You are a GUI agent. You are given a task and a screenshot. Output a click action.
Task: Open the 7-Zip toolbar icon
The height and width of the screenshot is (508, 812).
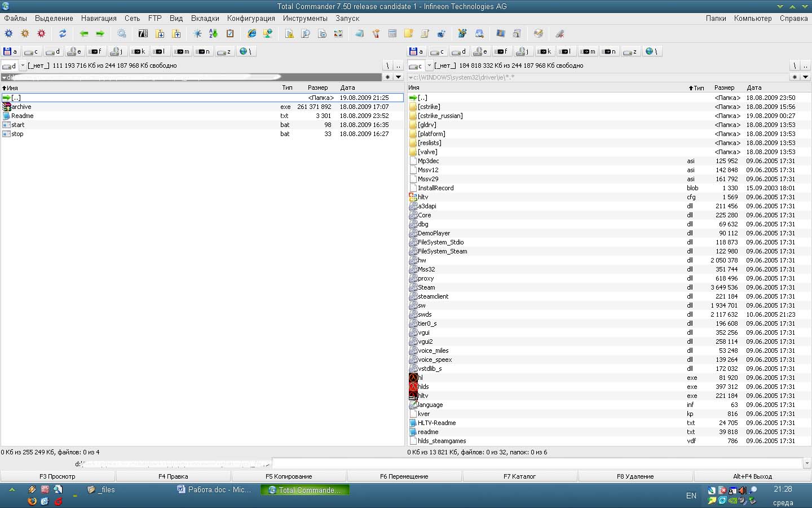coord(143,34)
